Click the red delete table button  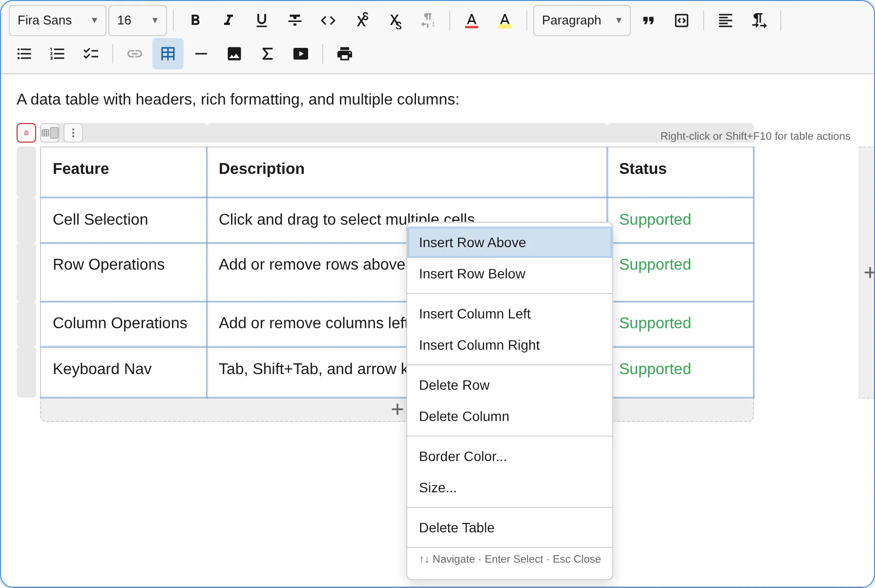pyautogui.click(x=26, y=133)
